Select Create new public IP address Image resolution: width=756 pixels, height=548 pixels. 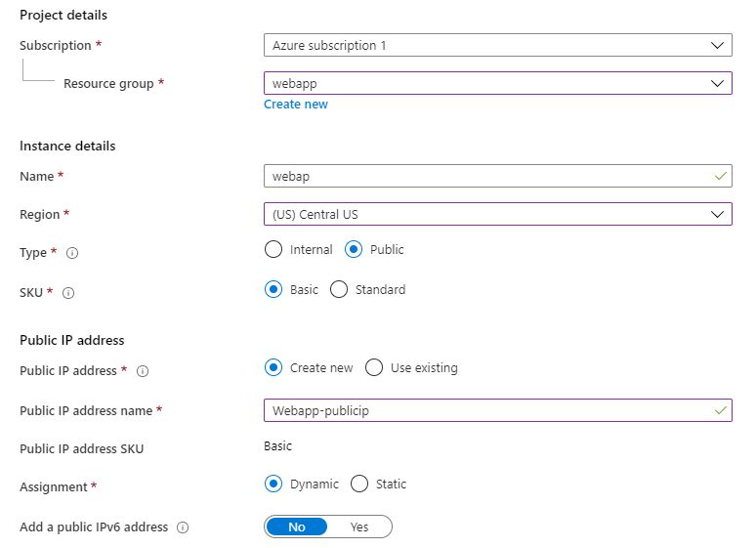pyautogui.click(x=273, y=367)
